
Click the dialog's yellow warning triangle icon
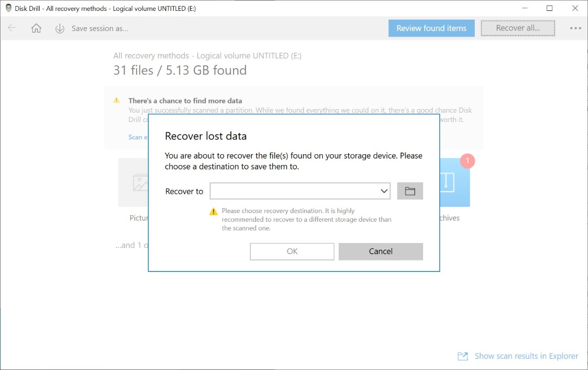pos(213,211)
